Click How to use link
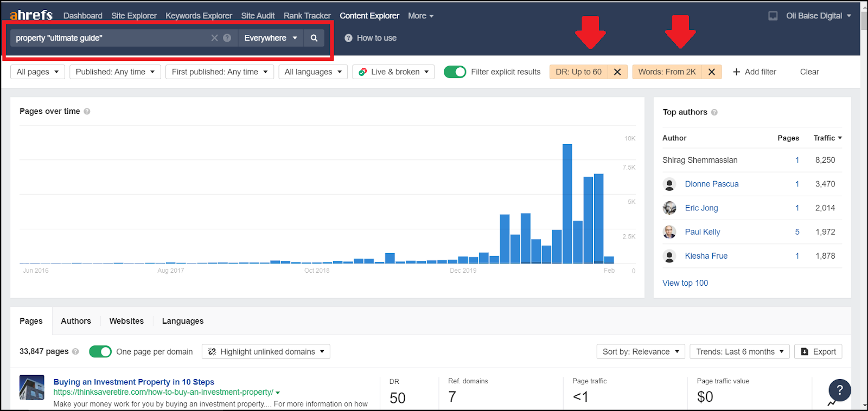Viewport: 868px width, 411px height. click(371, 38)
